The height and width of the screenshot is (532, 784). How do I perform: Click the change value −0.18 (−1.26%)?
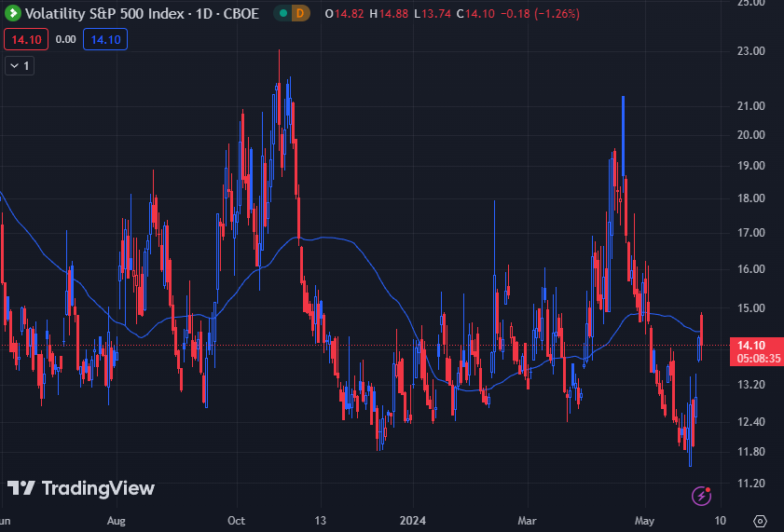coord(540,14)
